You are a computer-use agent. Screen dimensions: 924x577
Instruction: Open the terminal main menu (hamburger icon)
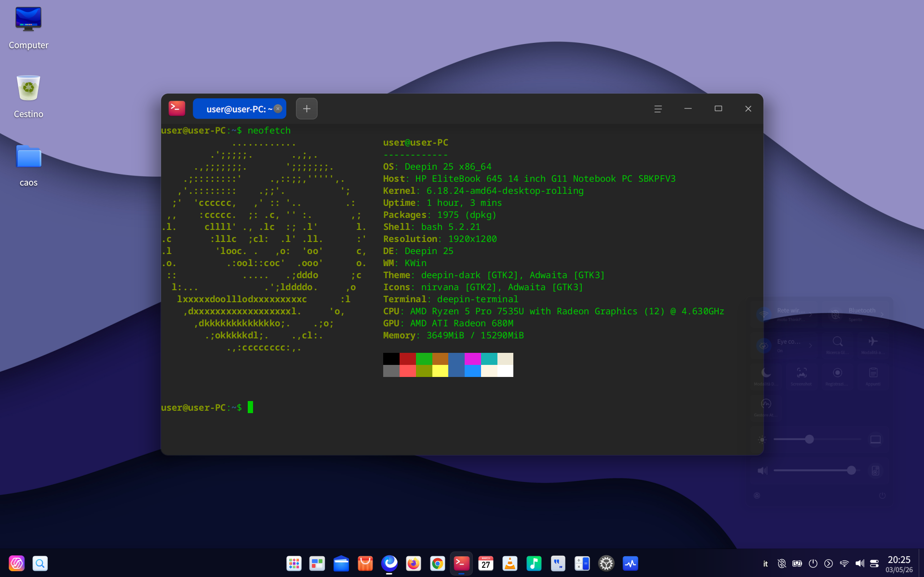(658, 109)
